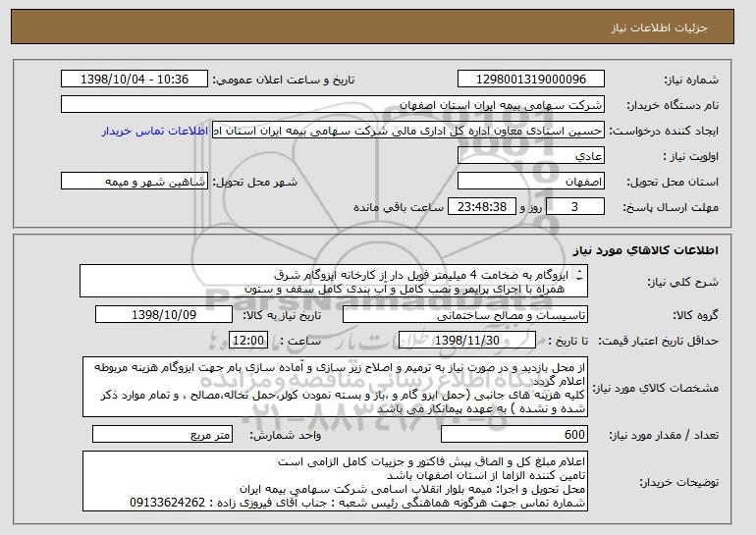Click the public announcement date field 1398/10/04 - 10:36
Viewport: 756px width, 535px height.
click(x=135, y=80)
